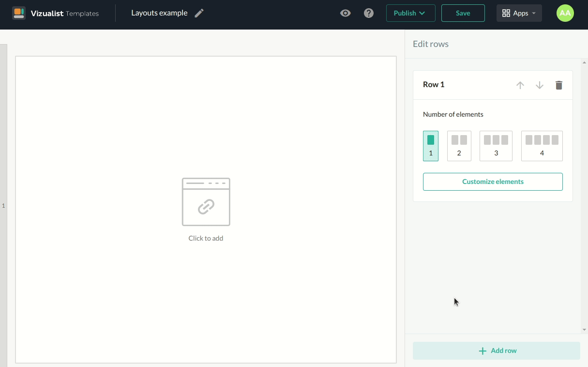Expand the Publish dropdown
This screenshot has height=367, width=588.
(x=410, y=13)
